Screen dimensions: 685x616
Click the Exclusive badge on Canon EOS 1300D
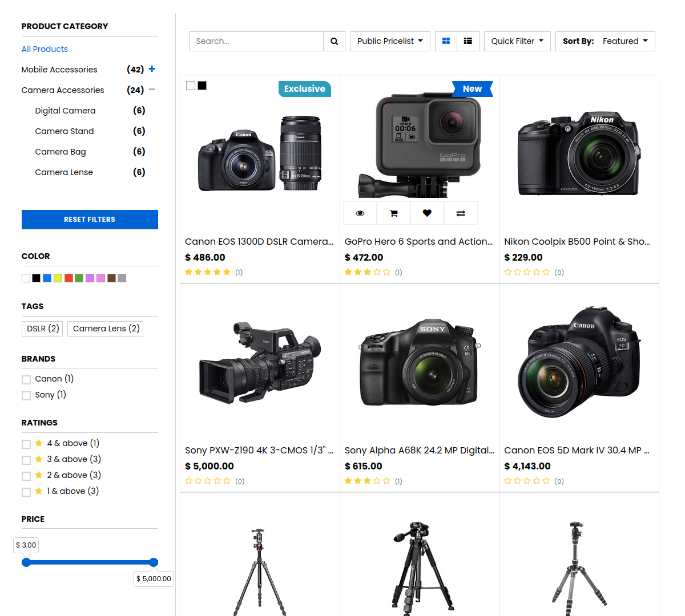click(305, 89)
